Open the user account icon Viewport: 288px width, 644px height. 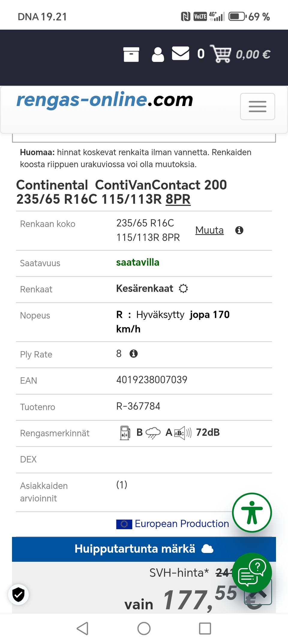click(158, 55)
